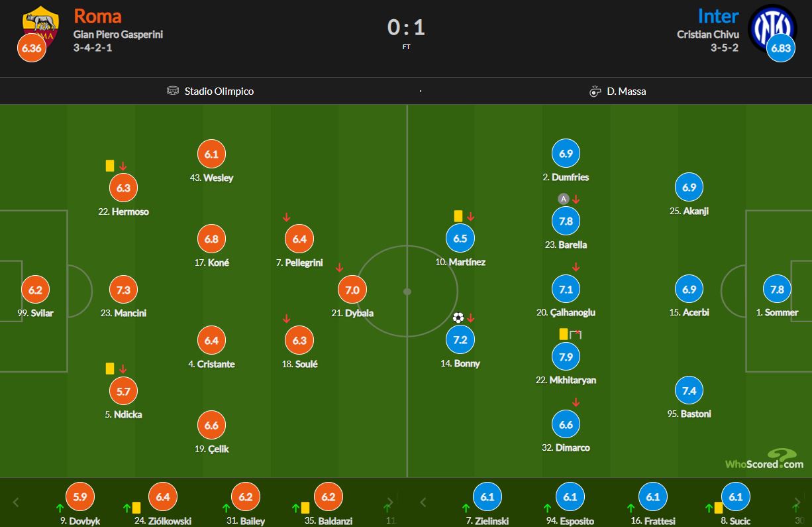Click the WhoScored.com watermark logo

[764, 459]
